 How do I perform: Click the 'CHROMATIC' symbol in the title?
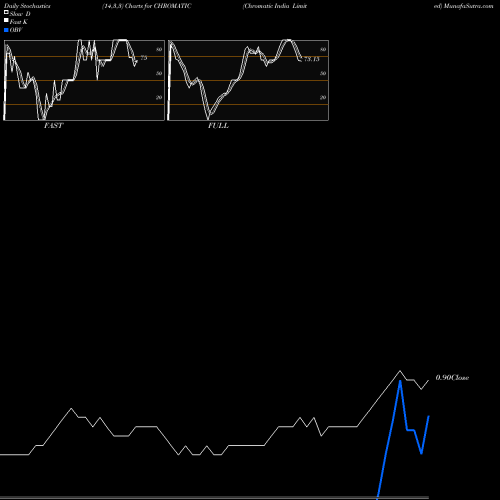point(173,6)
